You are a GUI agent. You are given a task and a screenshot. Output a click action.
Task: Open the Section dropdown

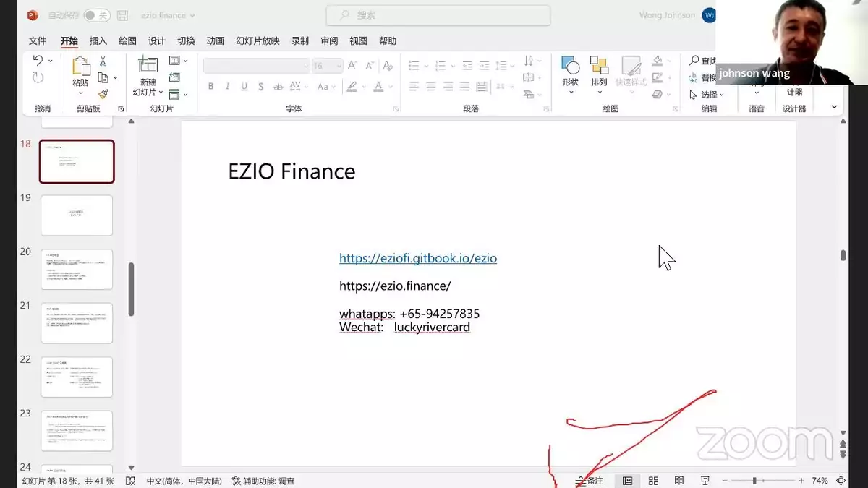point(178,94)
